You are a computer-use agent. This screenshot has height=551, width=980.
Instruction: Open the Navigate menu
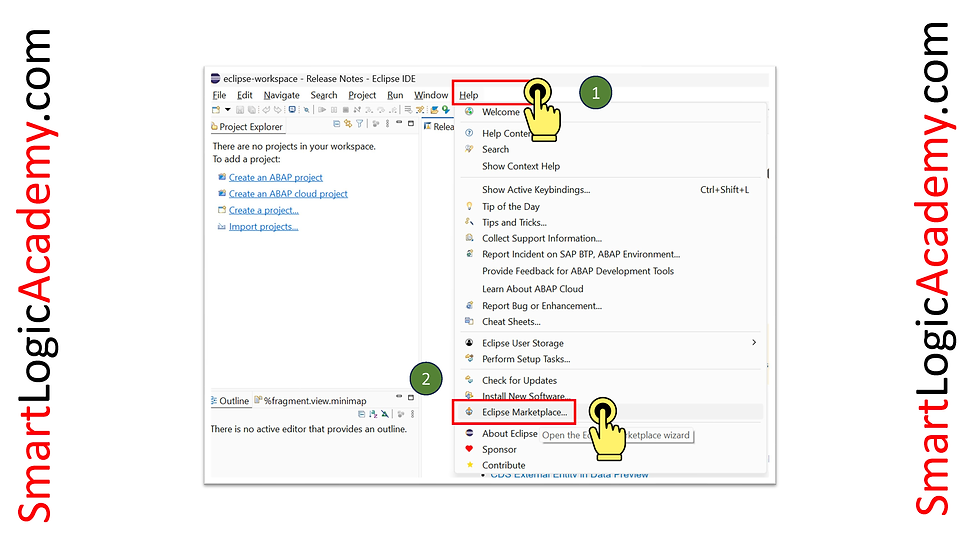pos(281,95)
